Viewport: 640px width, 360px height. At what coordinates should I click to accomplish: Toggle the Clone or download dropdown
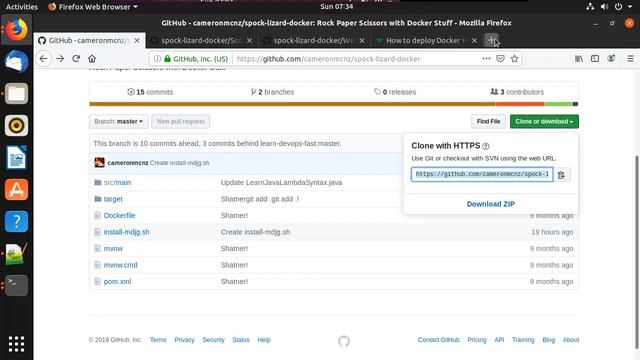coord(544,122)
